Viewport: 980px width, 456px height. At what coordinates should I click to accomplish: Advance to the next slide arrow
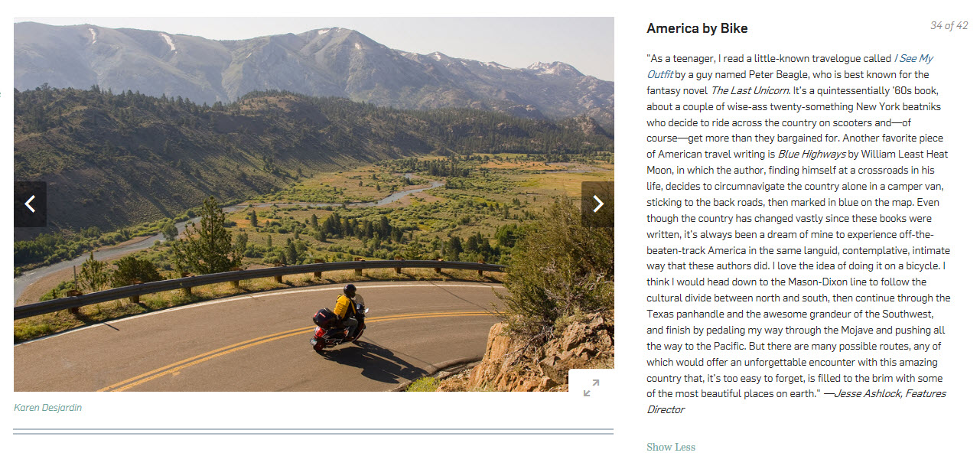point(597,204)
